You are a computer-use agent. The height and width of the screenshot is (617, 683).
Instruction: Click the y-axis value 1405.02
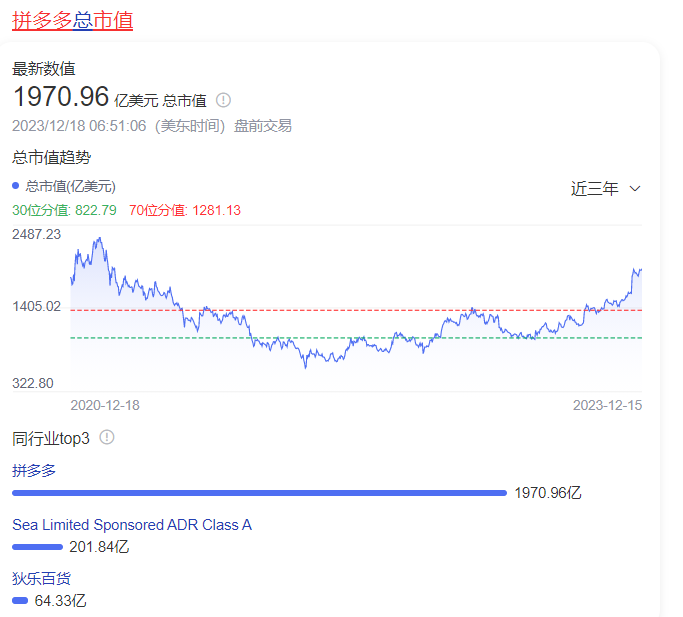37,306
